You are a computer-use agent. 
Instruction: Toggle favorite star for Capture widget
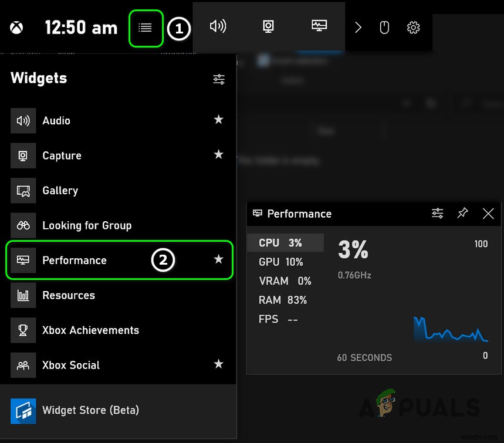(218, 154)
